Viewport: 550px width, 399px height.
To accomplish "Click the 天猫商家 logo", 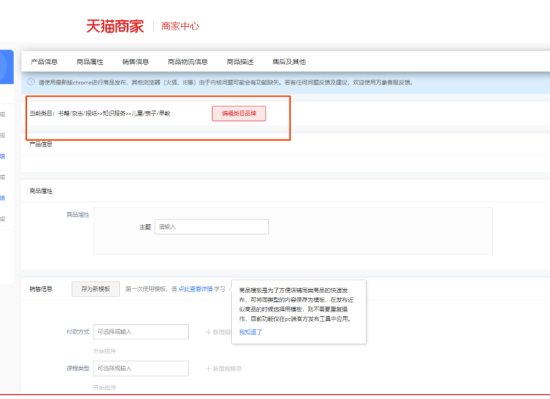I will point(115,26).
